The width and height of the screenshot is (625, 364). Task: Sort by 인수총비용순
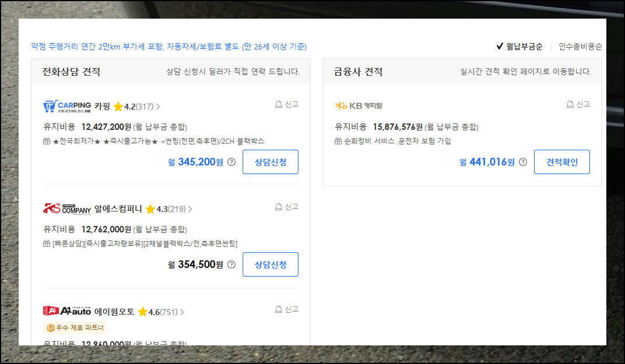(x=580, y=47)
